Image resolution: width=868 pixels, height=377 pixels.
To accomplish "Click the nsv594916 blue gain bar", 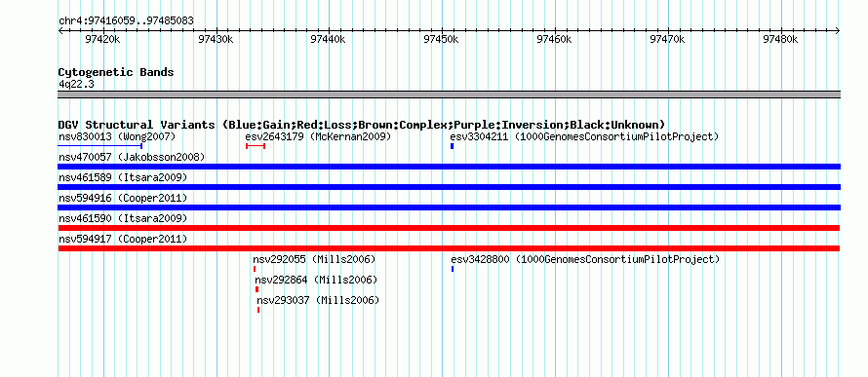I will pyautogui.click(x=449, y=207).
